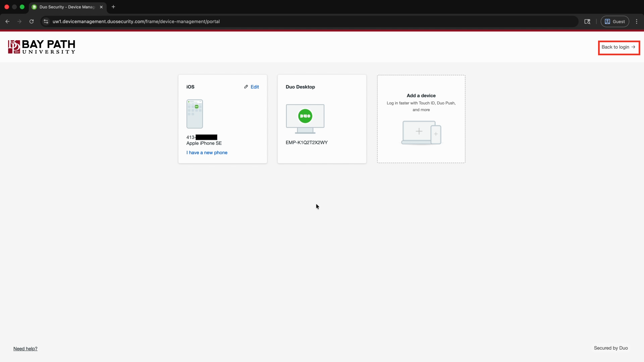
Task: Click the green macOS fullscreen button
Action: [22, 7]
